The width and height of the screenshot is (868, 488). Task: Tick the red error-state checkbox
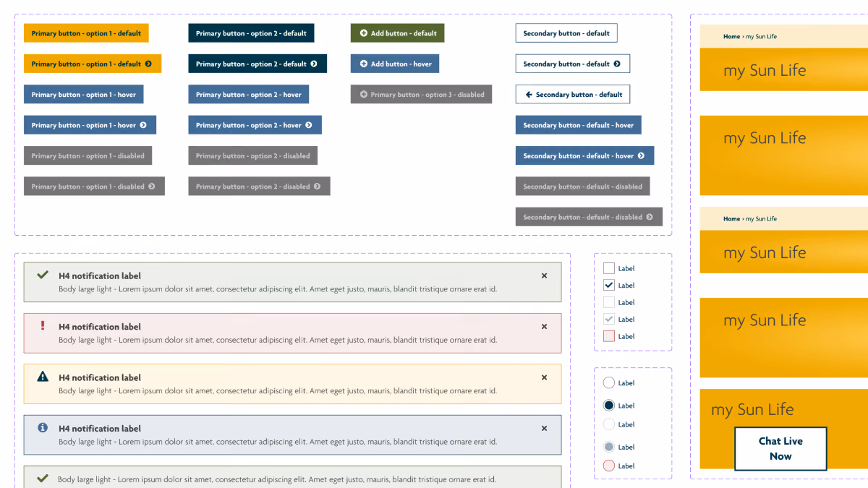click(609, 336)
